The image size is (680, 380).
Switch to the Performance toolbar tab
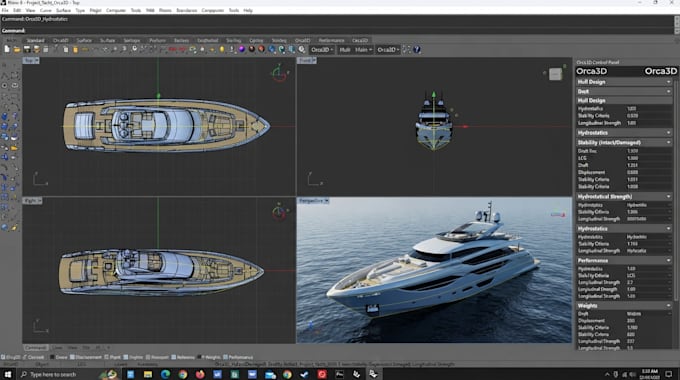331,40
